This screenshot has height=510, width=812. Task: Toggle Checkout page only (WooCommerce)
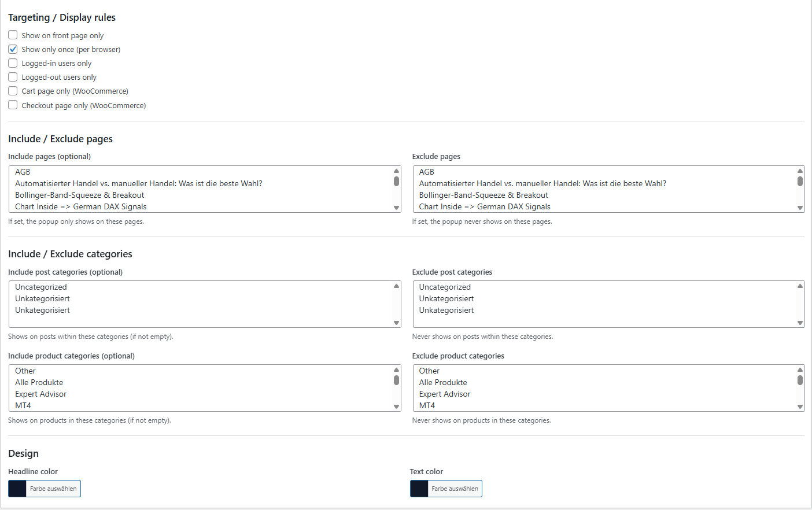pyautogui.click(x=13, y=105)
